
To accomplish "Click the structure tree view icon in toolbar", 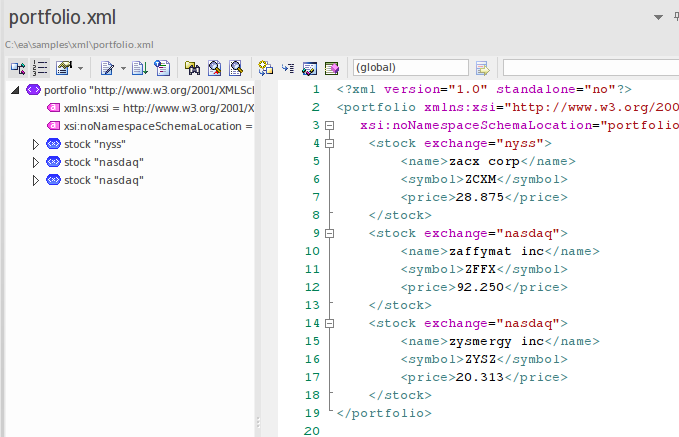I will click(x=17, y=68).
